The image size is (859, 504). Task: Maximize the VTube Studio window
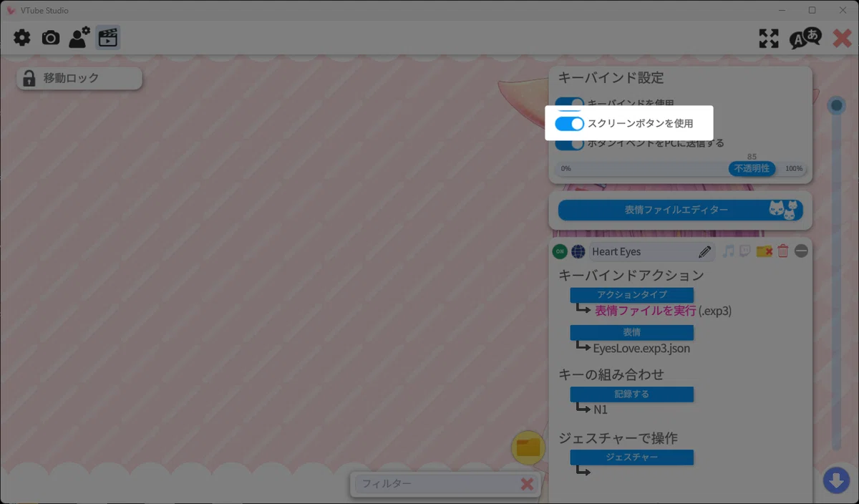tap(812, 10)
